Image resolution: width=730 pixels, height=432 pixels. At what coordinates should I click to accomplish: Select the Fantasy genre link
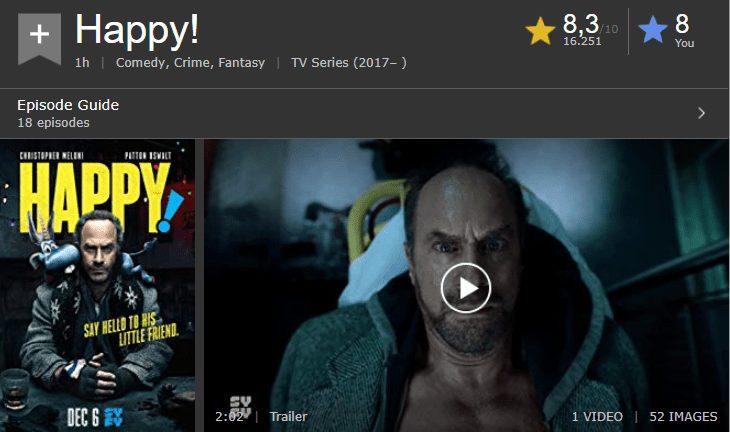coord(242,63)
